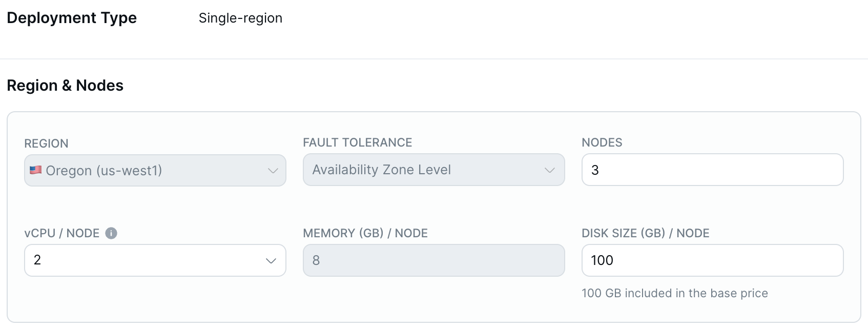Click the REGION field label
Viewport: 868px width, 329px height.
(46, 143)
